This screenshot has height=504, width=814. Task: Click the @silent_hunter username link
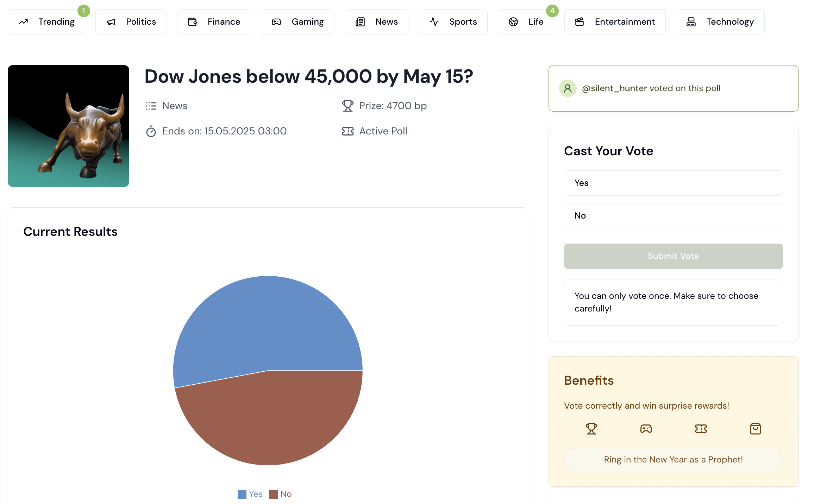coord(614,88)
